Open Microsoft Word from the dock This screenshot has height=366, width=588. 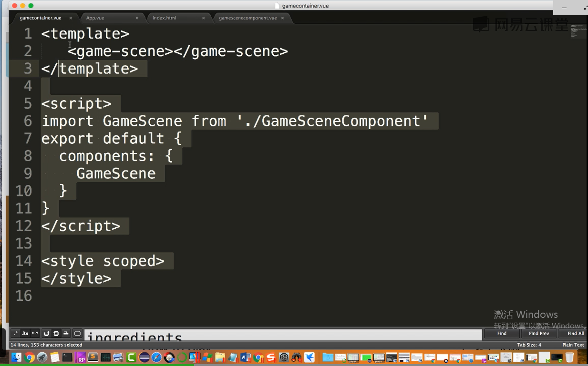click(246, 357)
